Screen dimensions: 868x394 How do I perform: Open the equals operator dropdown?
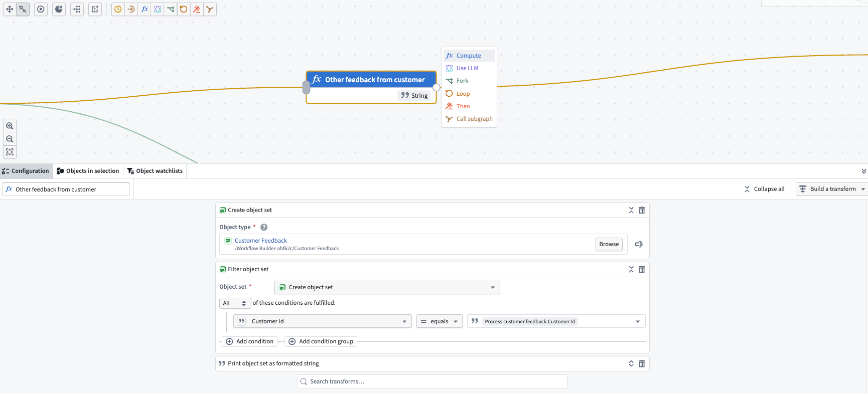point(440,321)
